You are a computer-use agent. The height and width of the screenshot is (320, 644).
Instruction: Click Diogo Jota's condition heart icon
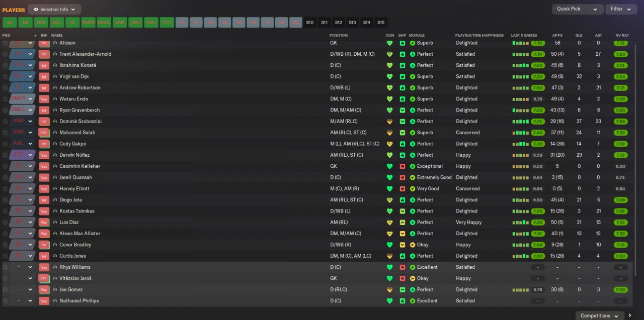pyautogui.click(x=389, y=200)
